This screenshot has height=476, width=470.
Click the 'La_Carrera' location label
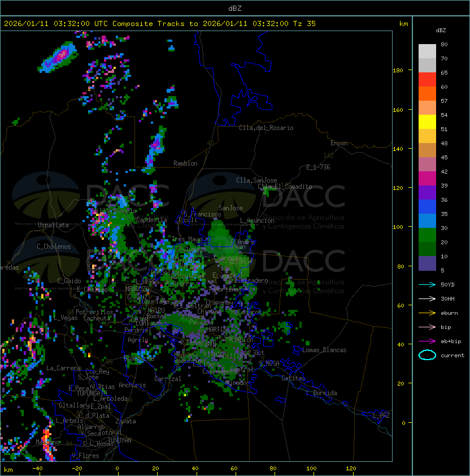pos(63,368)
